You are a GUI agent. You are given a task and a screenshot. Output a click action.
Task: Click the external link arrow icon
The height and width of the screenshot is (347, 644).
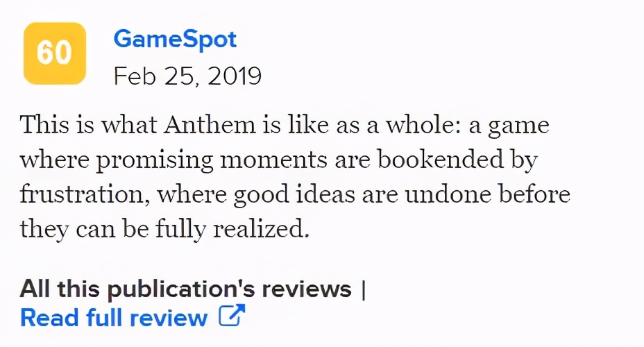coord(232,316)
